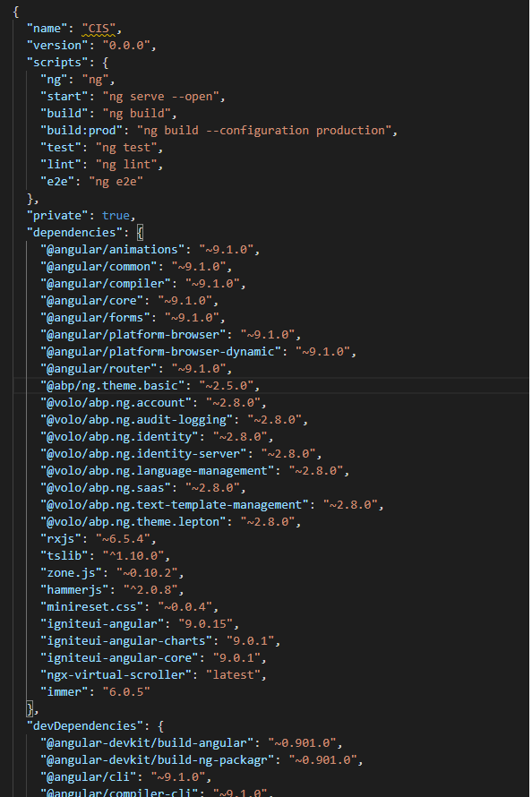Select the "^1.10.0" tslib version
Viewport: 532px width, 797px height.
tap(133, 556)
